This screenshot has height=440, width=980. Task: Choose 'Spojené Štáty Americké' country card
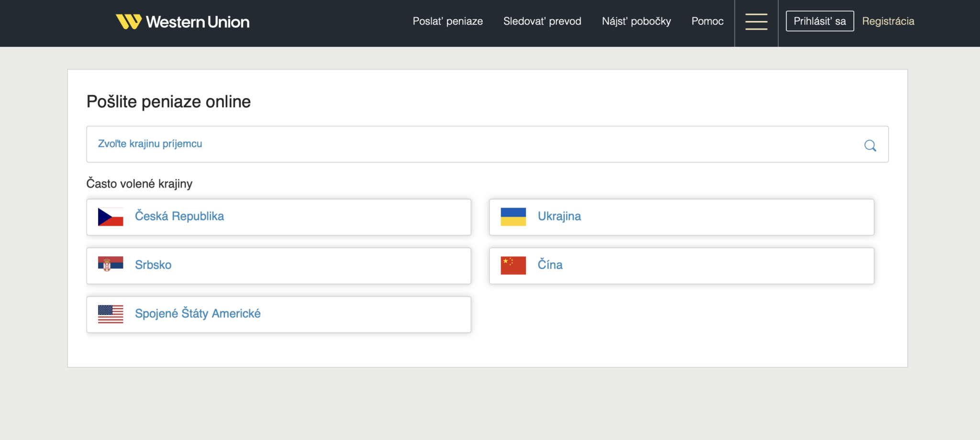pyautogui.click(x=198, y=314)
